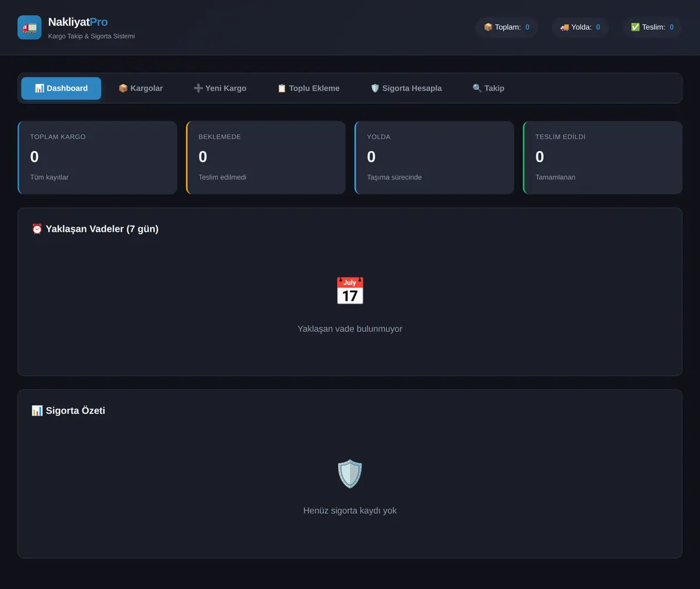Click the bar chart icon by Sigorta Özeti

pos(37,410)
